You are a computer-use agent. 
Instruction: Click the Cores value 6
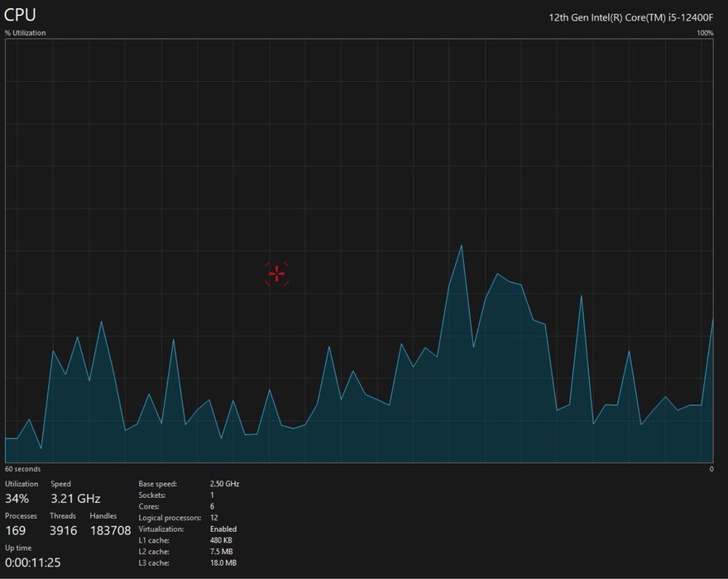tap(212, 506)
